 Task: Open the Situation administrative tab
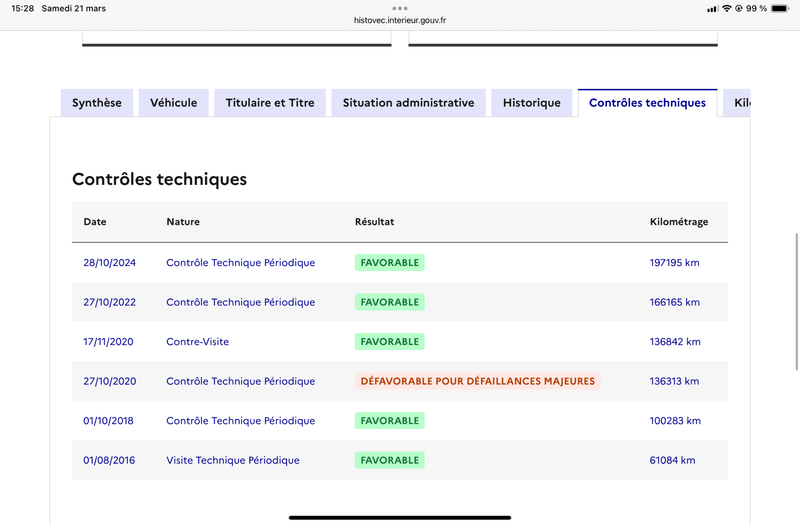click(408, 103)
